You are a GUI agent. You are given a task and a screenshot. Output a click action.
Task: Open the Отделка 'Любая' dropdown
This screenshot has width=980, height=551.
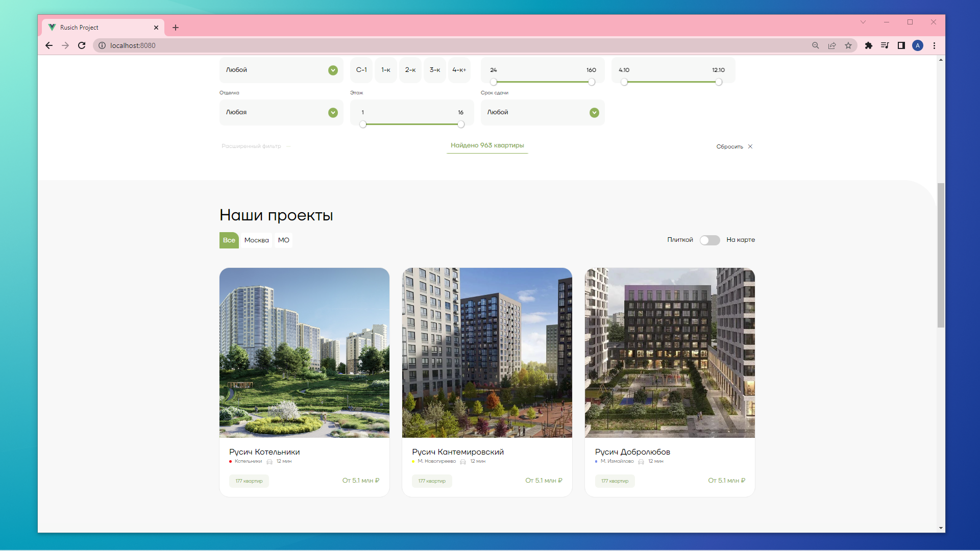point(281,112)
